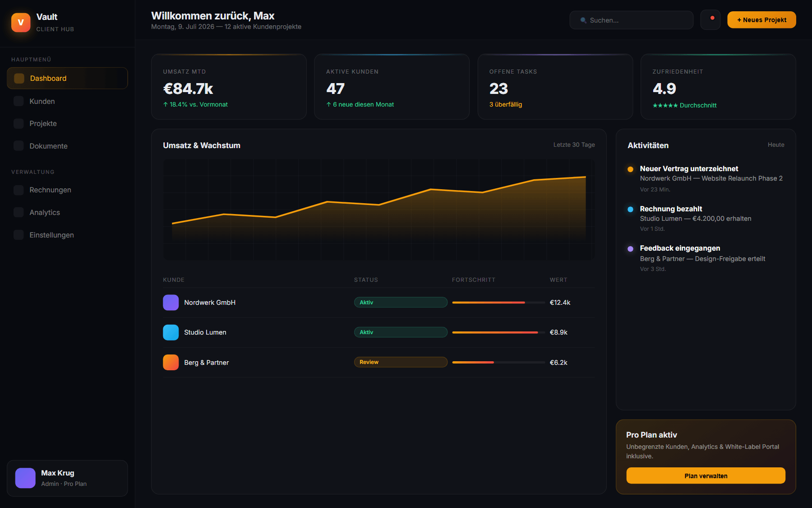Image resolution: width=812 pixels, height=508 pixels.
Task: Open Rechnungen in the sidebar
Action: 67,190
